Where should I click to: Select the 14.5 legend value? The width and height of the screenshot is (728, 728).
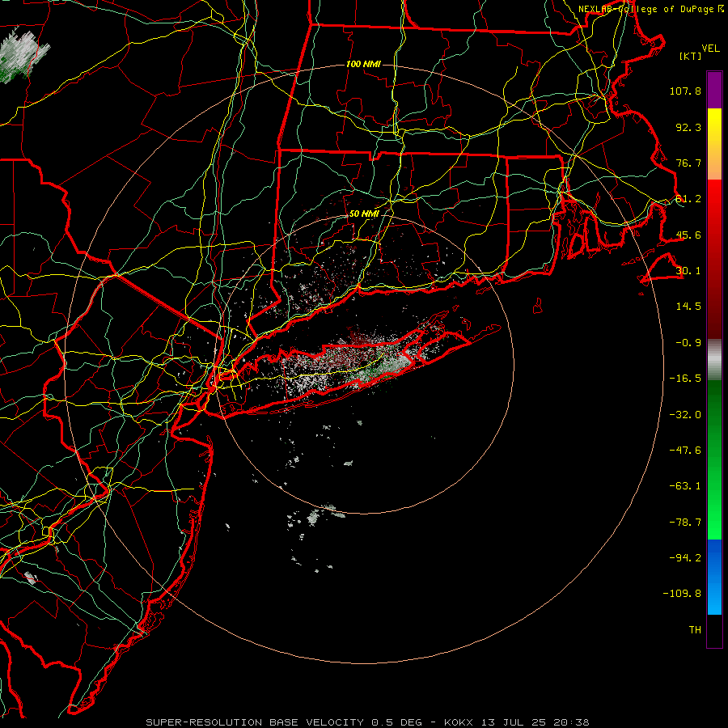click(x=688, y=307)
